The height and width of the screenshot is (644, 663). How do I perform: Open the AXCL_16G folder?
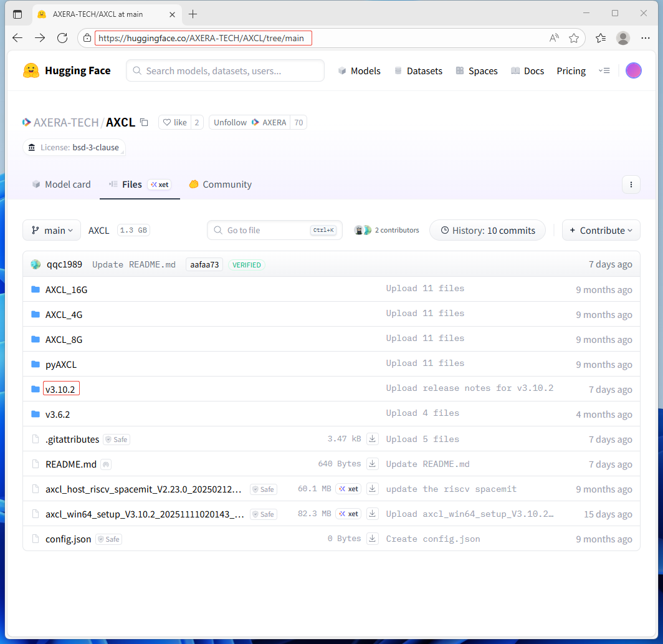[66, 290]
